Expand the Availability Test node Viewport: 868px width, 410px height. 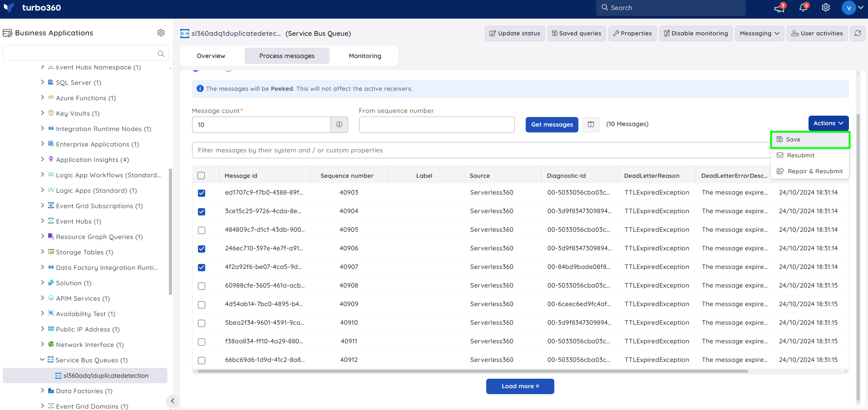[x=43, y=313]
